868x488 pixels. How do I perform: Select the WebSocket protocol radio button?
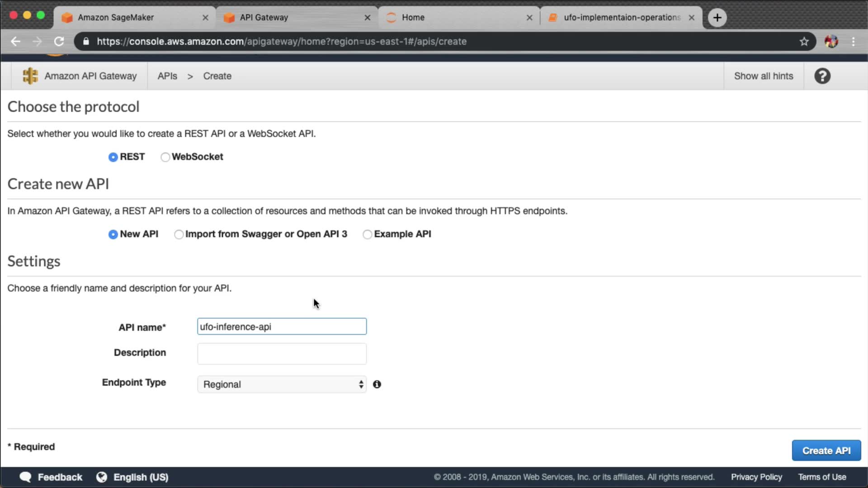(165, 157)
